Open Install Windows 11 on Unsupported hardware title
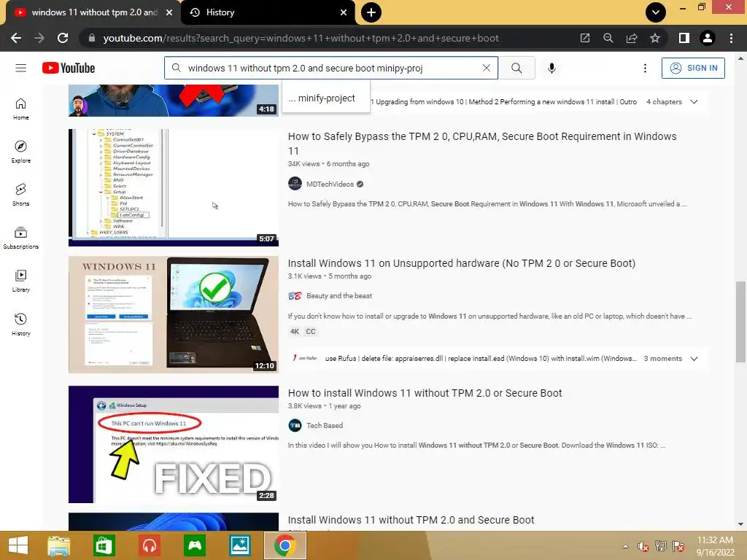 [x=462, y=263]
